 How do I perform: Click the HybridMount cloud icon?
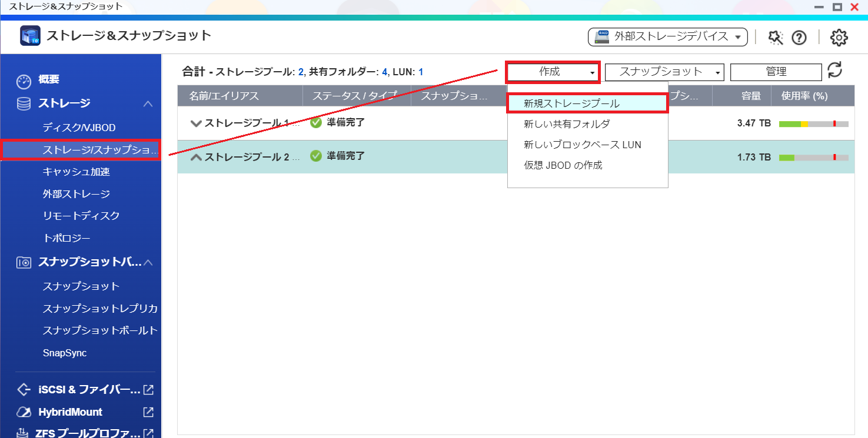click(24, 412)
